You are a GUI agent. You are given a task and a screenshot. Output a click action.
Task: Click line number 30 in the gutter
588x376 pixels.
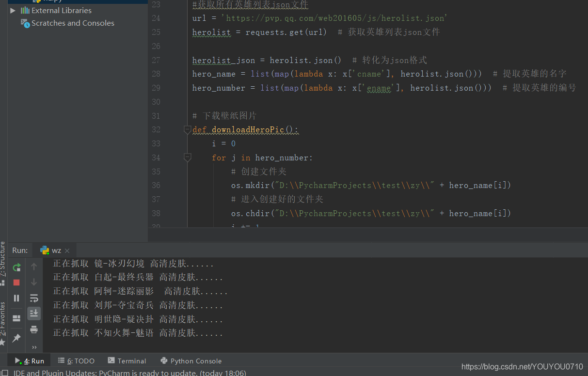156,102
